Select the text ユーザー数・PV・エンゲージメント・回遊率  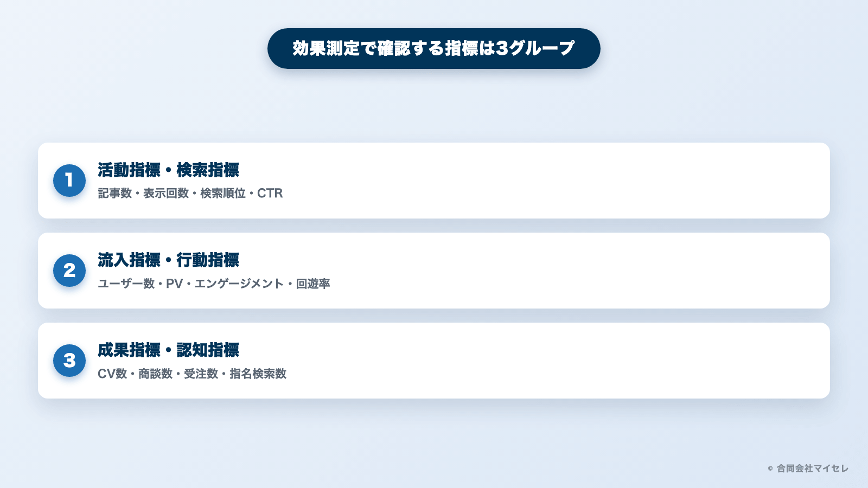click(214, 284)
